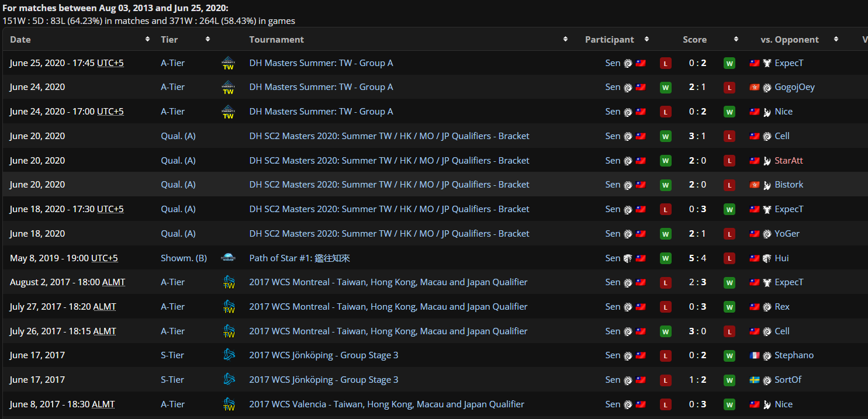Open the Hui player link
This screenshot has width=868, height=419.
tap(781, 258)
